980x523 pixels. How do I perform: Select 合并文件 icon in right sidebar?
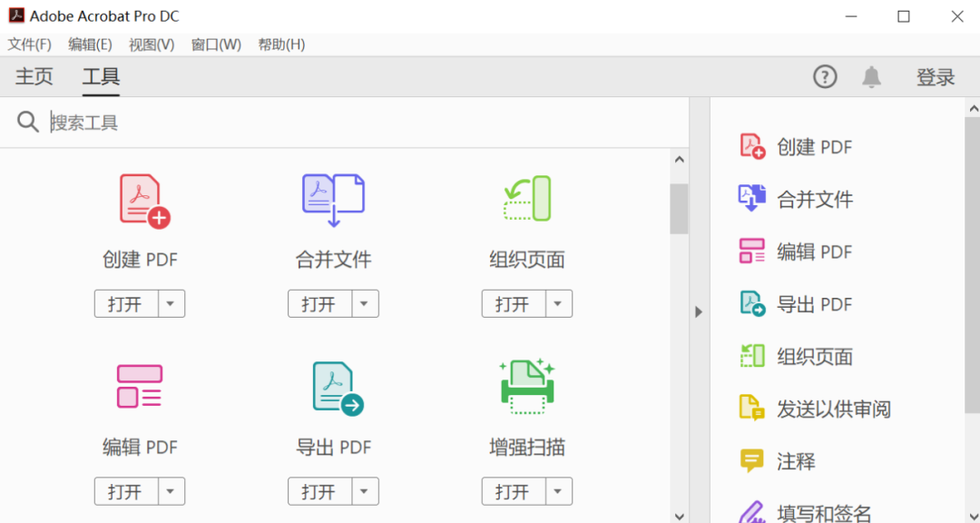pos(752,198)
